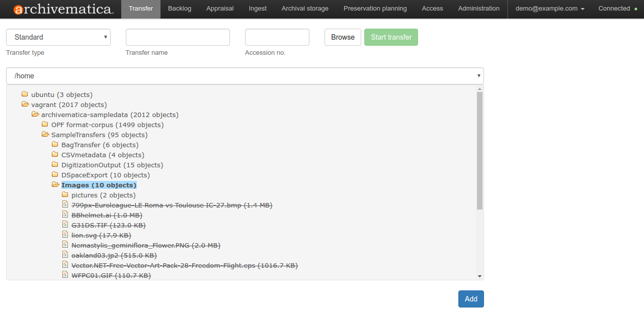Focus the Transfer name input field
This screenshot has width=644, height=311.
pos(178,37)
